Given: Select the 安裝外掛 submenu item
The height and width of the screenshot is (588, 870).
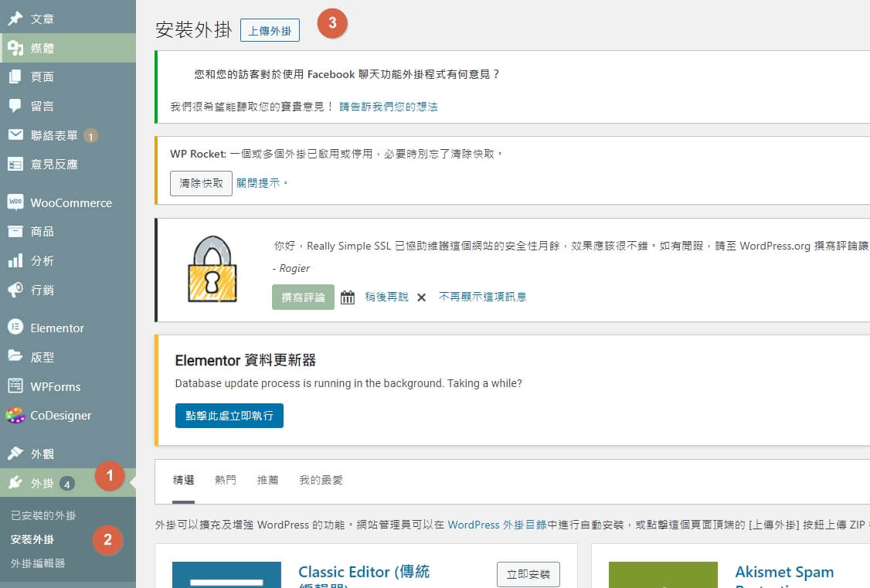Looking at the screenshot, I should (32, 539).
